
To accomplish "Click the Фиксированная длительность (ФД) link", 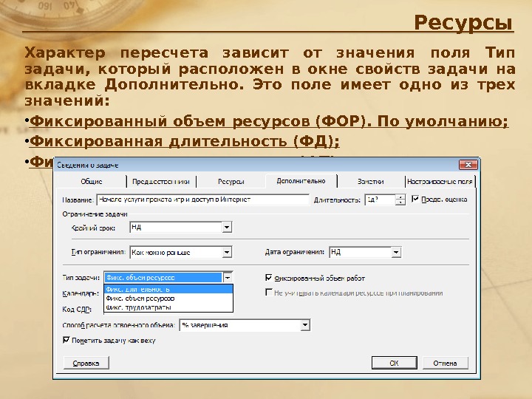I will (x=184, y=141).
